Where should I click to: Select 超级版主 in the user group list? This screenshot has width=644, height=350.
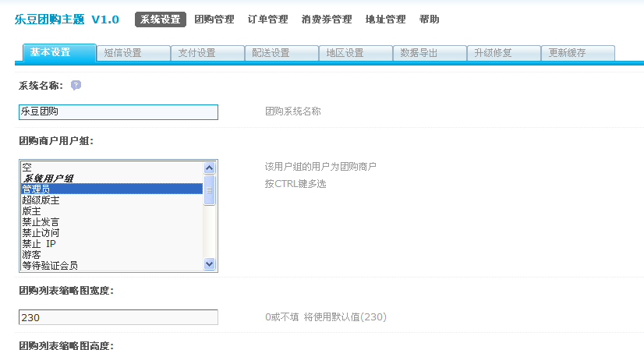click(x=111, y=200)
